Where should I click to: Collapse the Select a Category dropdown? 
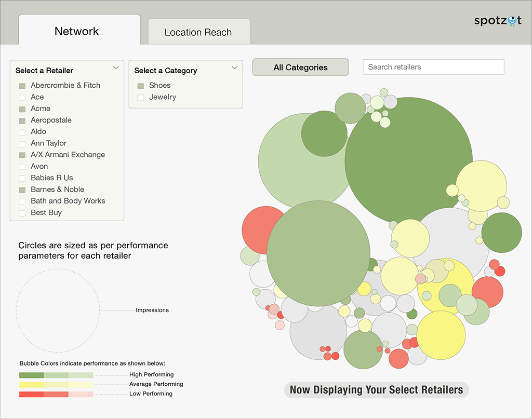tap(234, 67)
